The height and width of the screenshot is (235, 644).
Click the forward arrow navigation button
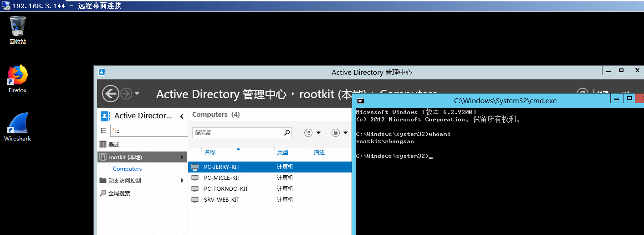point(126,94)
